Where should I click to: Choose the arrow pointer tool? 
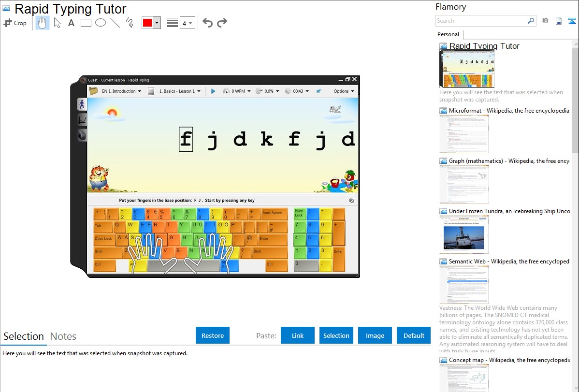point(57,23)
